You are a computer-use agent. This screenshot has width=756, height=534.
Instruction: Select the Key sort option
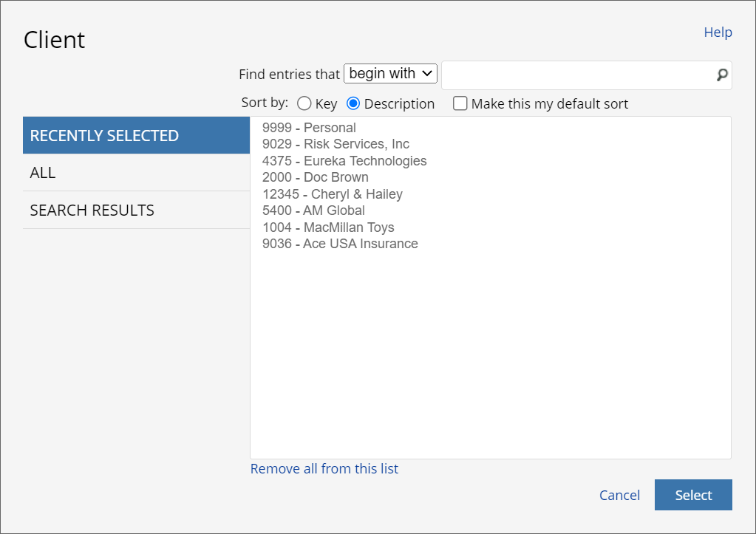(x=304, y=103)
